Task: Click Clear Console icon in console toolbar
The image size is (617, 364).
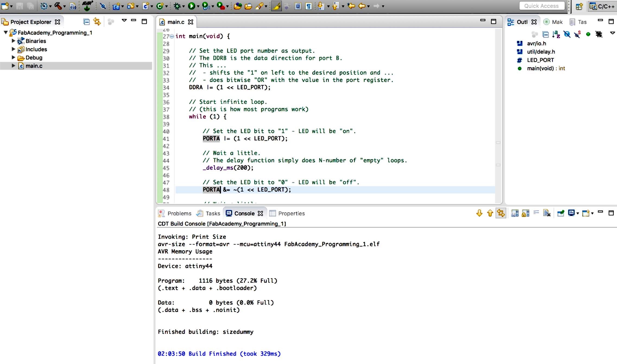Action: (547, 213)
